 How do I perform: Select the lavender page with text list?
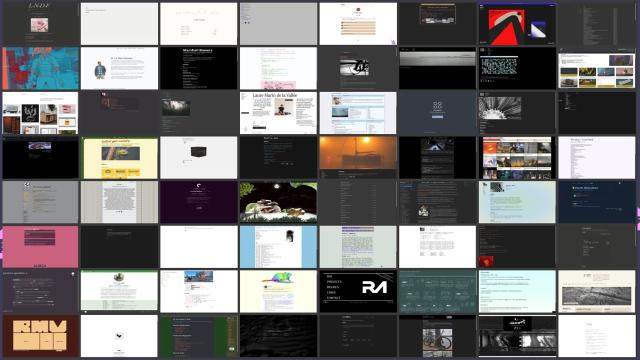597,158
